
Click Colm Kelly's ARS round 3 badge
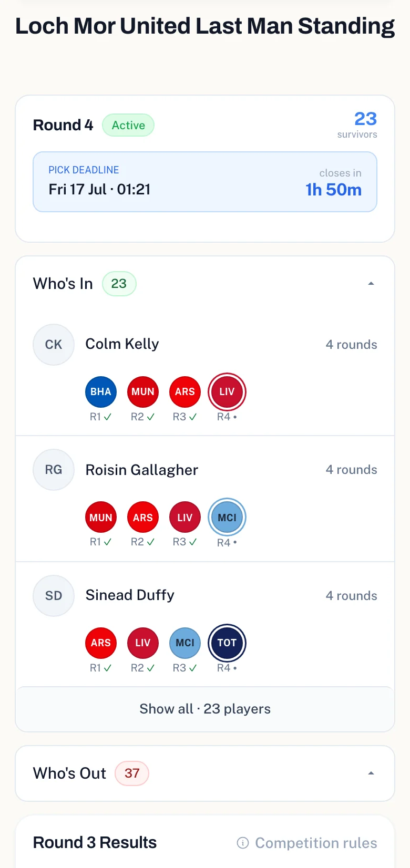tap(185, 392)
